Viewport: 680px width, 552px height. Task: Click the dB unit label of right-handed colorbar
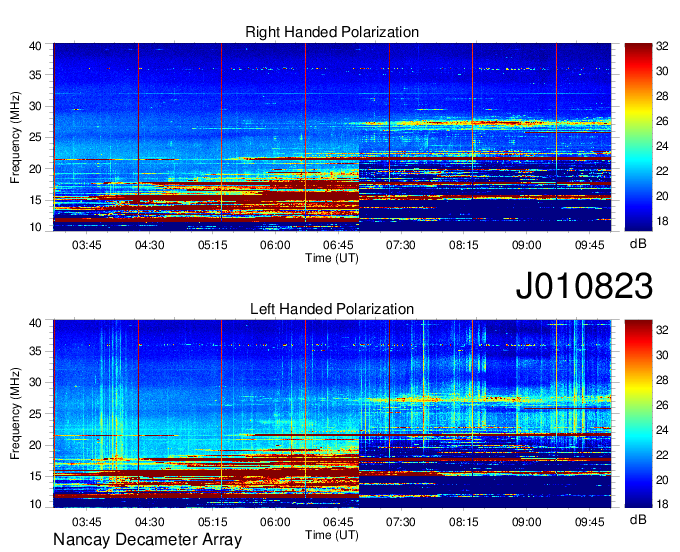pos(638,244)
